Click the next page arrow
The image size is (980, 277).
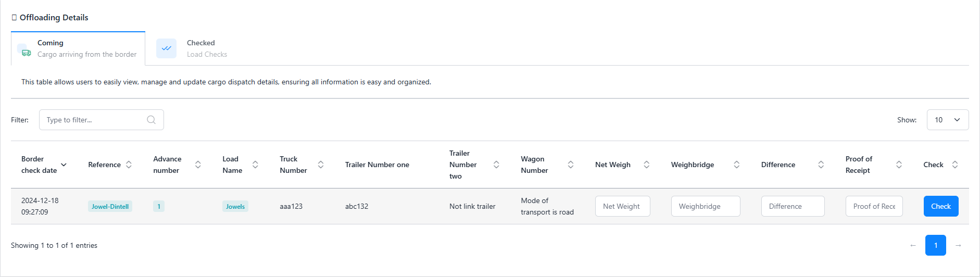pyautogui.click(x=958, y=245)
